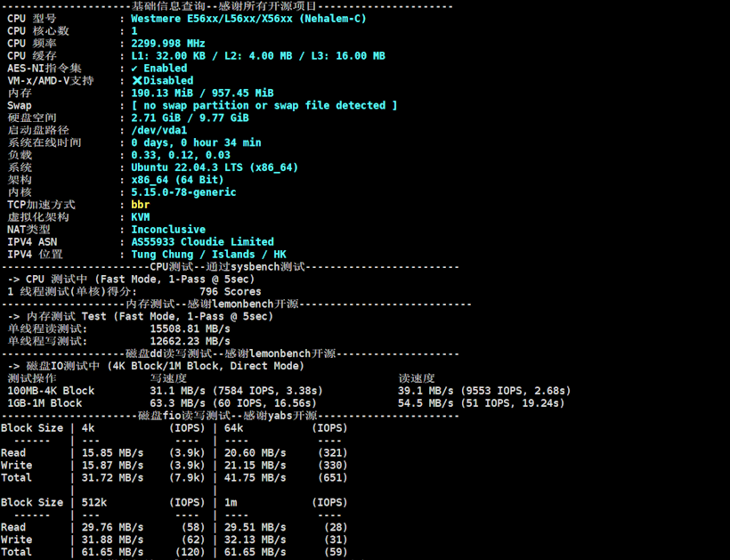Click the no swap partition message
Image resolution: width=730 pixels, height=560 pixels.
(x=264, y=106)
